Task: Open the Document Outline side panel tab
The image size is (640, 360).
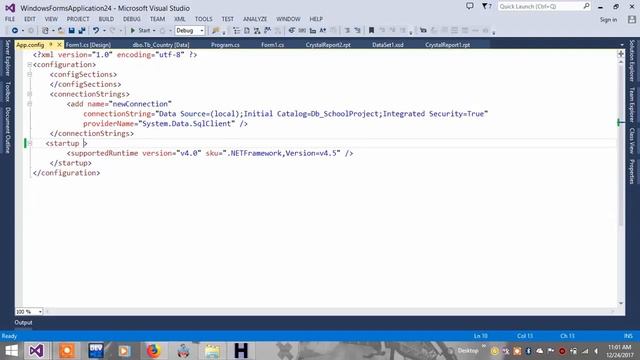Action: click(7, 130)
